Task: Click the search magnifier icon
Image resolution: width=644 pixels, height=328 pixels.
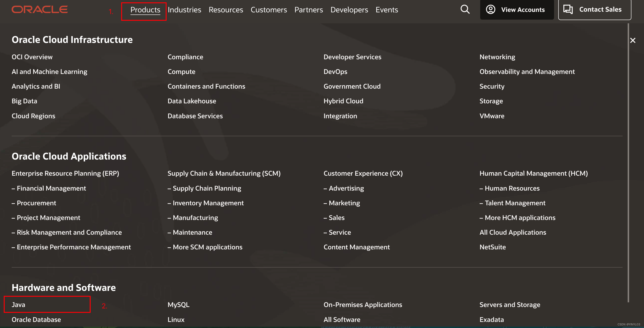Action: point(465,10)
